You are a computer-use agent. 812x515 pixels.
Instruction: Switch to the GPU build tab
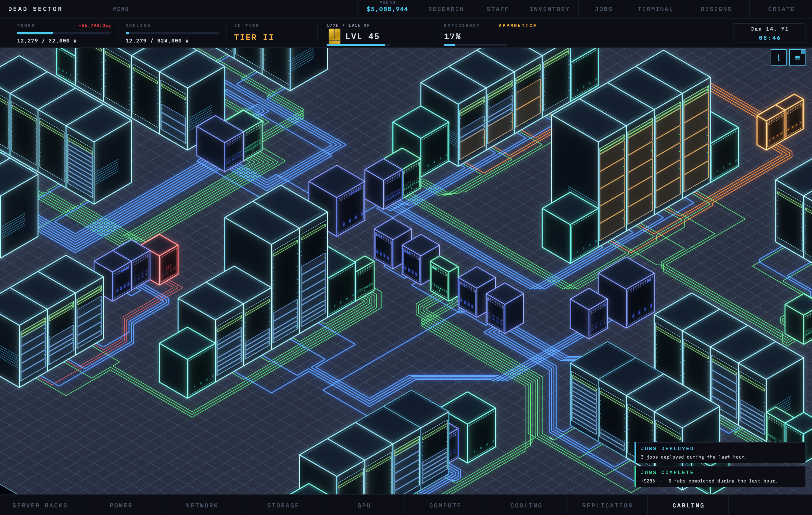click(364, 505)
